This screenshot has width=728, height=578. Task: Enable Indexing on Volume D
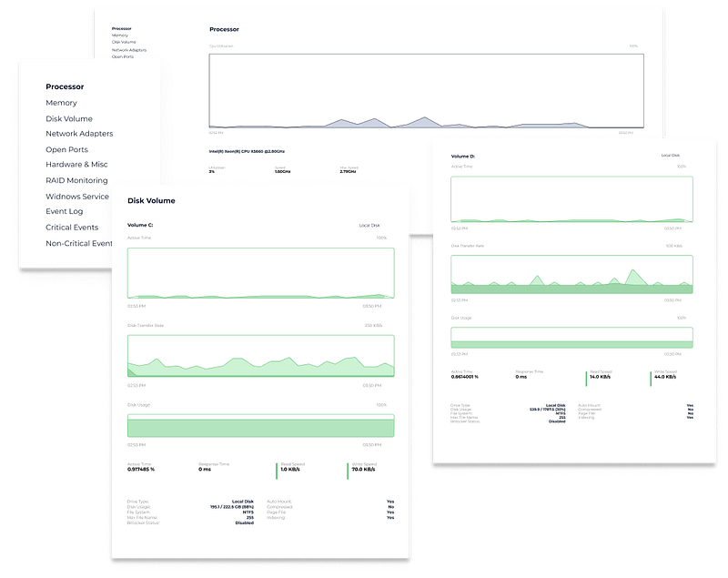689,418
